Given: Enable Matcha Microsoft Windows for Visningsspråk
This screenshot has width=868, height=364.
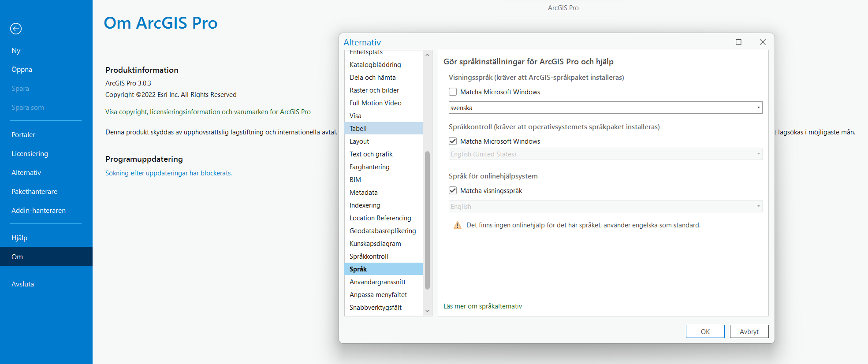Looking at the screenshot, I should coord(453,92).
